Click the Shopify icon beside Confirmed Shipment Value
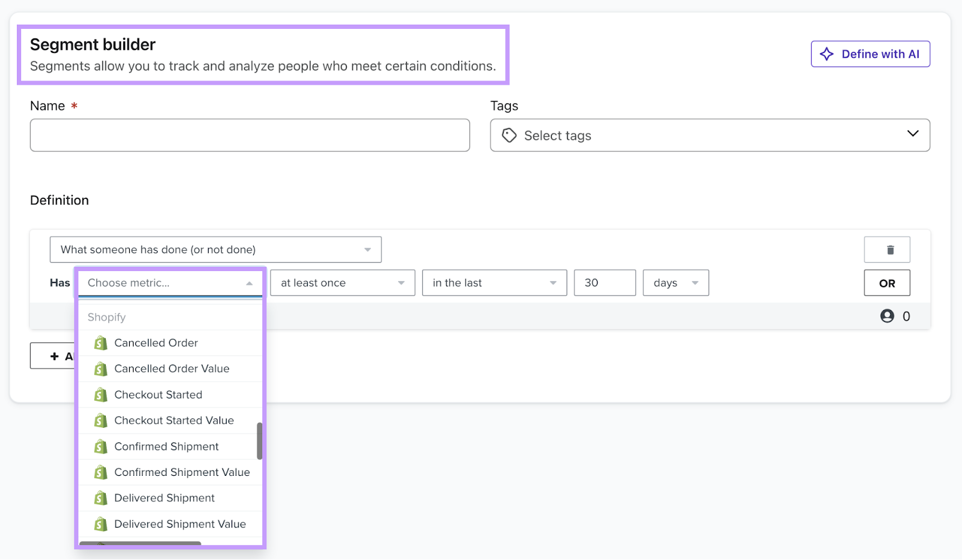Screen dimensions: 962x560 coord(100,472)
